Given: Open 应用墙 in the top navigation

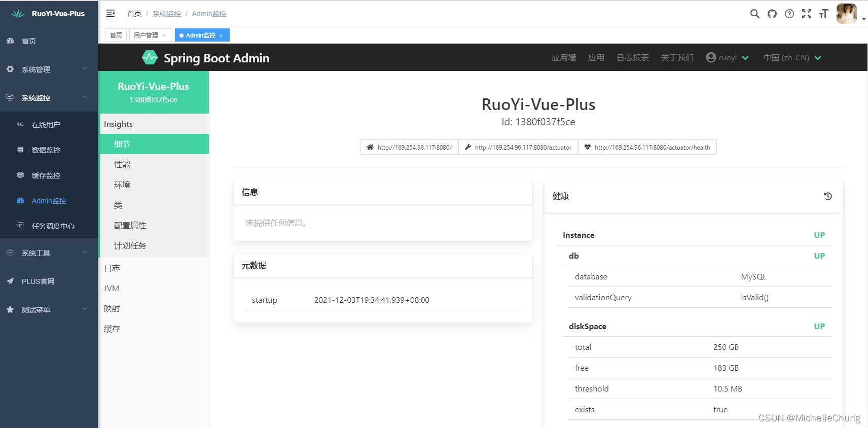Looking at the screenshot, I should [564, 57].
